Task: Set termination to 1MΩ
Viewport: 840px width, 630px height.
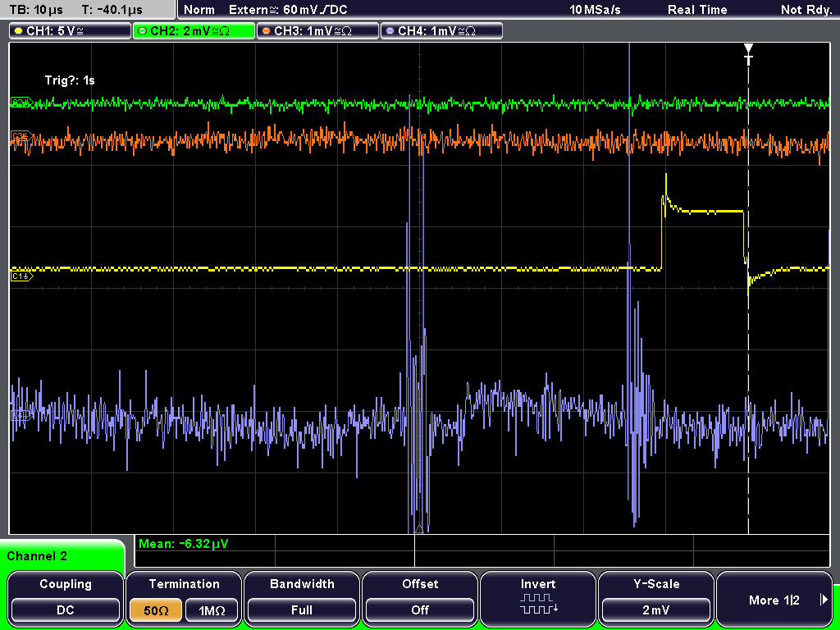Action: [212, 610]
